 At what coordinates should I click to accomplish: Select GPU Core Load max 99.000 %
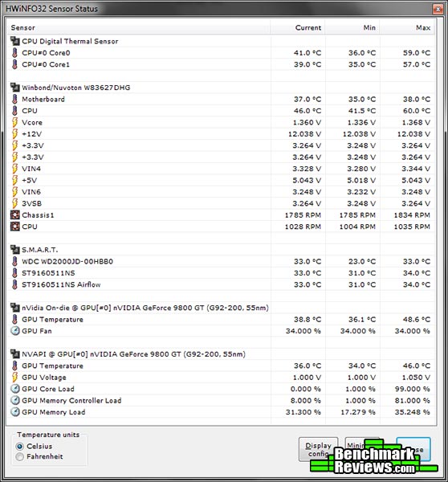point(412,389)
